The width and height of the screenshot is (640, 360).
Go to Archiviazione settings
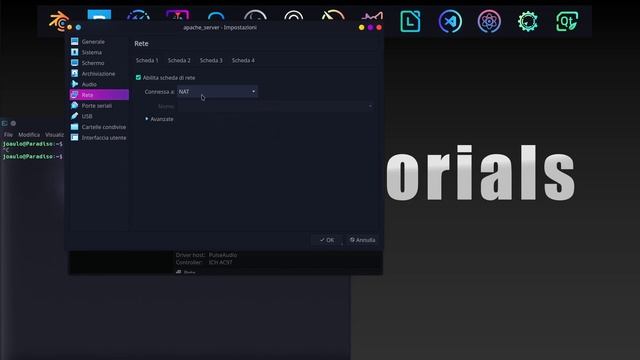click(99, 73)
